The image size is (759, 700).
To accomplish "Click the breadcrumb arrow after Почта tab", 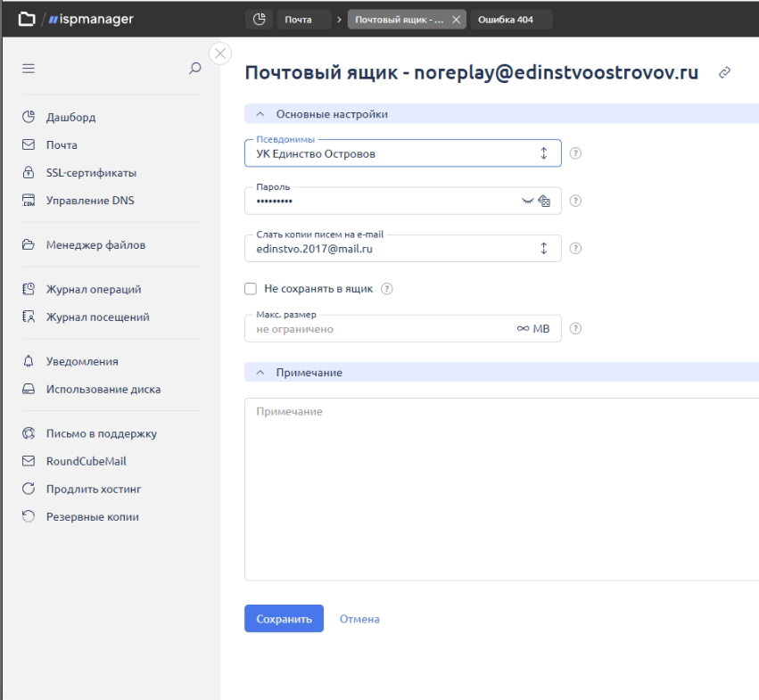I will 339,20.
